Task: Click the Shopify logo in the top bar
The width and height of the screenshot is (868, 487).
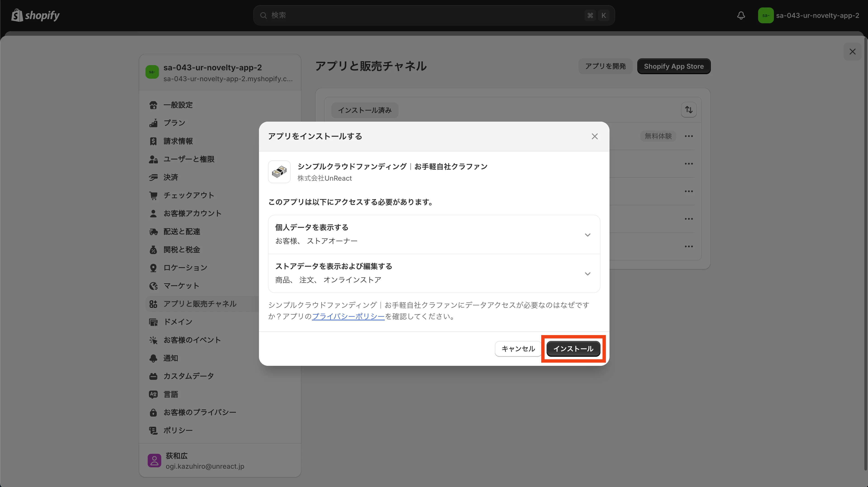Action: tap(35, 15)
